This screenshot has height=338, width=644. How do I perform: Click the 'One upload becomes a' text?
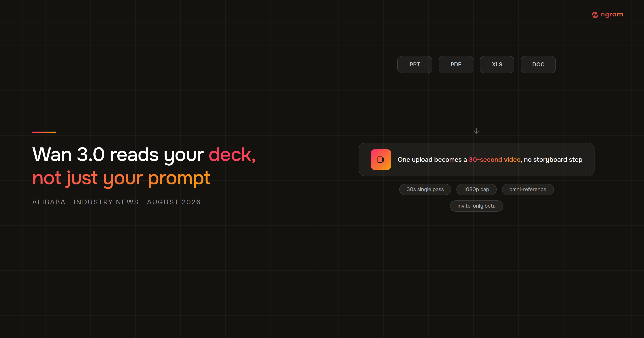[x=432, y=160]
